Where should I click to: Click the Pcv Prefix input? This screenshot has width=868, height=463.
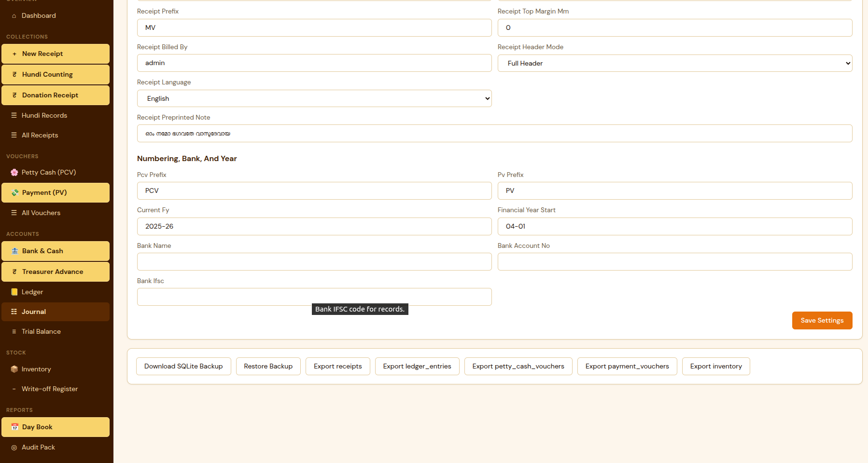[x=314, y=191]
